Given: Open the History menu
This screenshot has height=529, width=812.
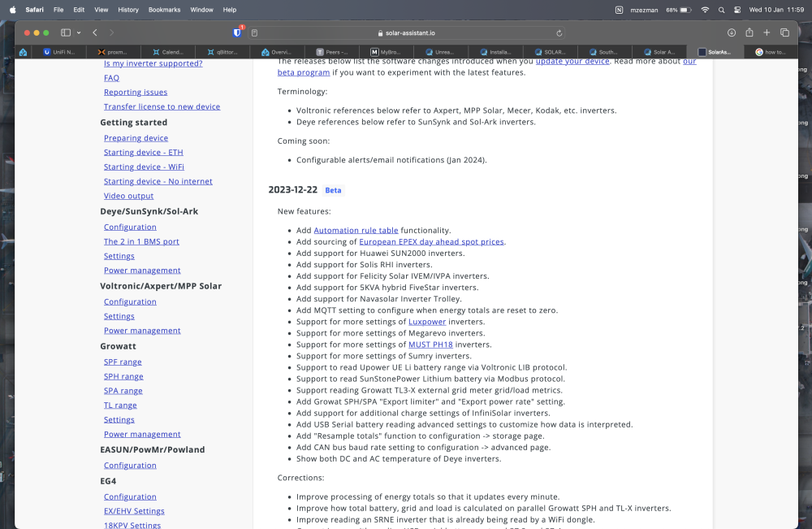Looking at the screenshot, I should point(128,10).
